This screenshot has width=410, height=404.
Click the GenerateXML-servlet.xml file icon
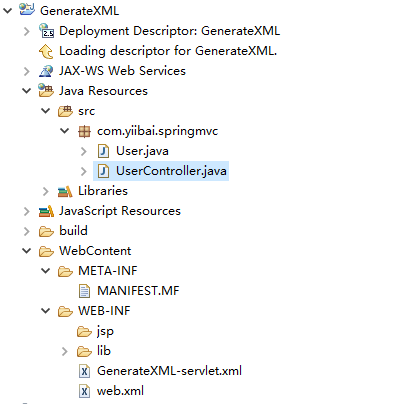coord(84,371)
